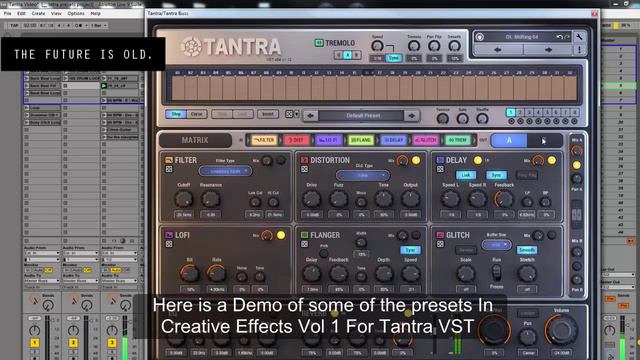Randomize Delay with its dice icon

pos(440,169)
